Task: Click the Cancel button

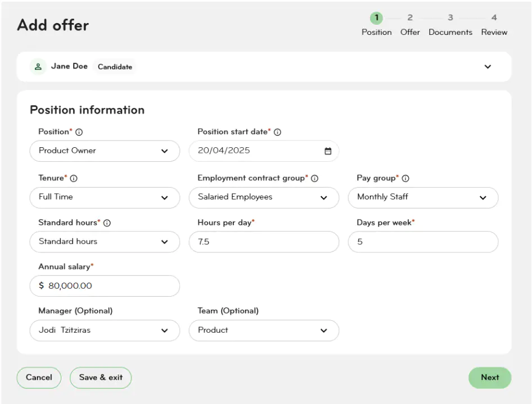Action: (x=39, y=378)
